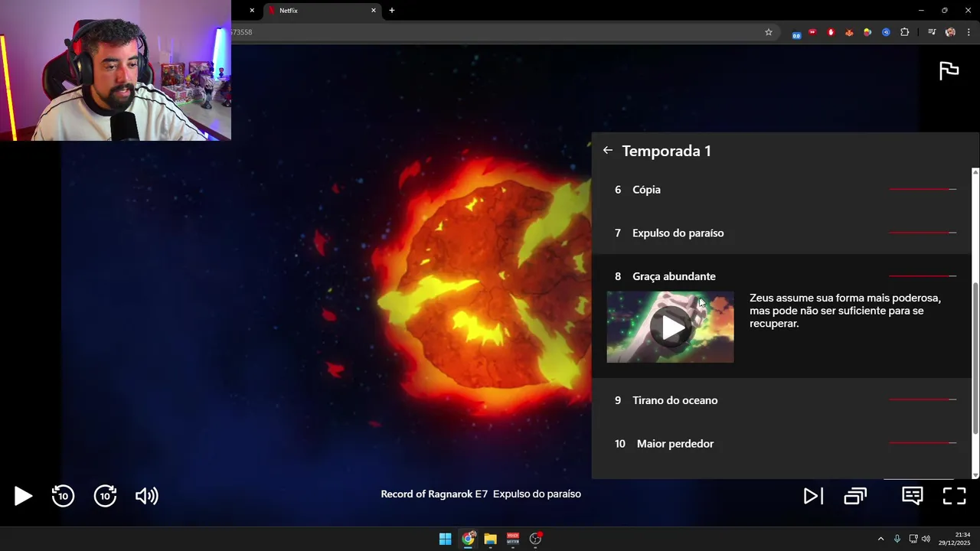Open network settings in the tray
980x551 pixels.
(x=913, y=539)
